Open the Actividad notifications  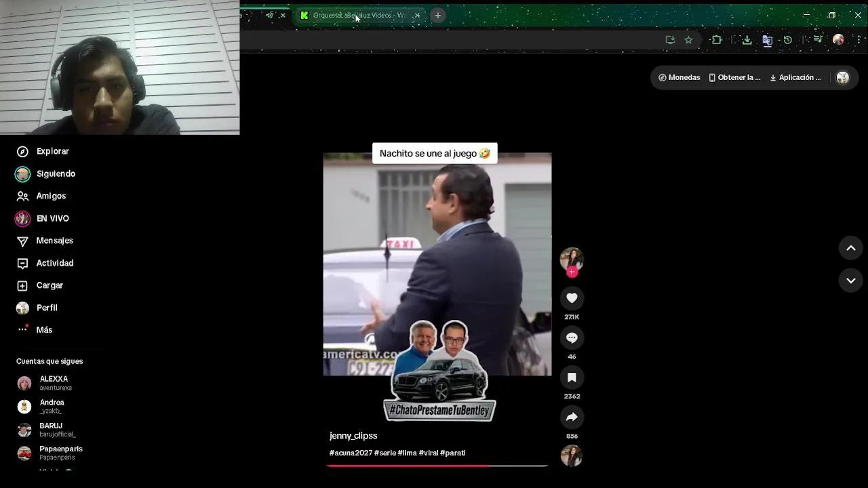click(x=45, y=263)
